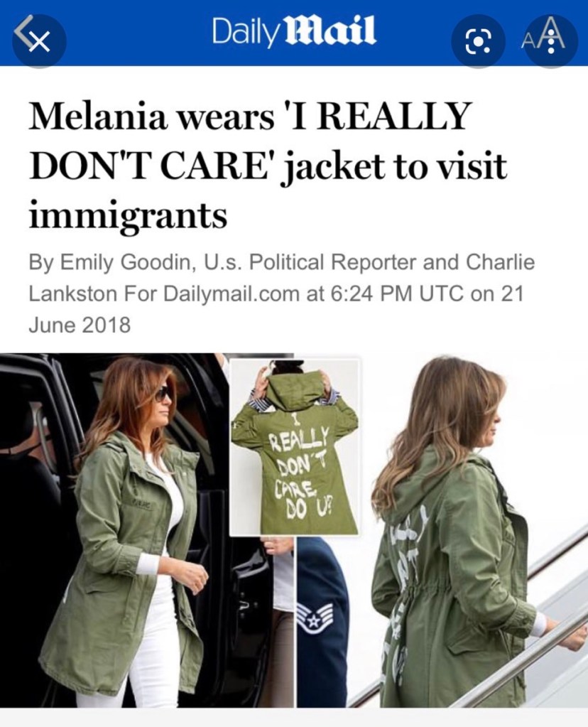
Task: Tap the word 'immigrants' in the headline
Action: 128,215
